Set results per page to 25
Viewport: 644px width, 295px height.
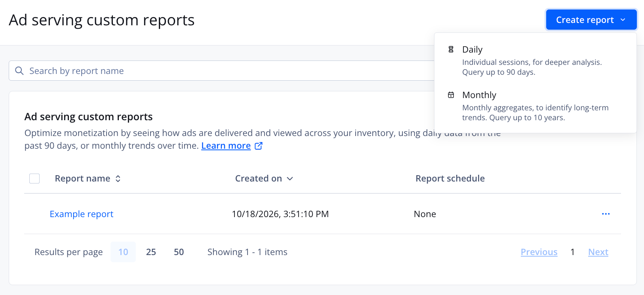(151, 252)
